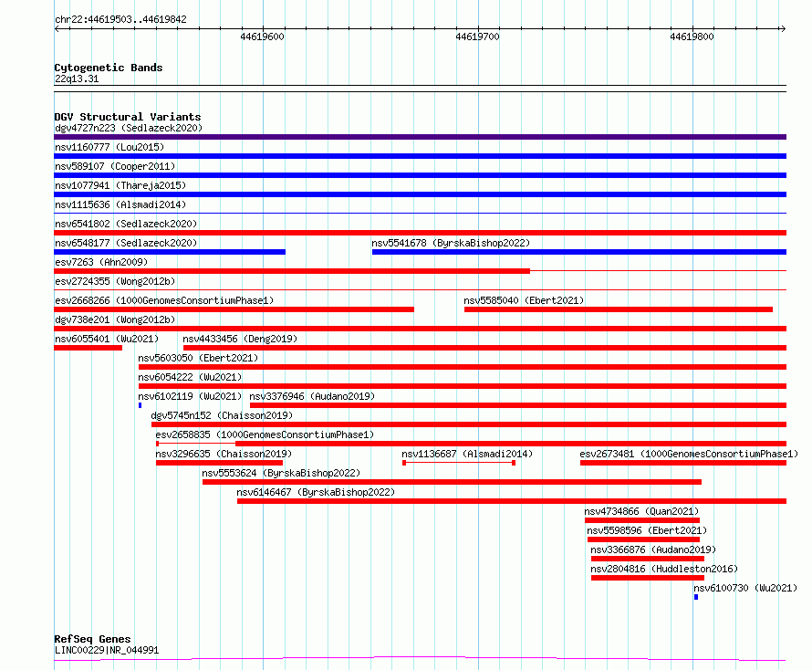Click the DGV Structural Variants track title
812x670 pixels.
click(x=128, y=117)
